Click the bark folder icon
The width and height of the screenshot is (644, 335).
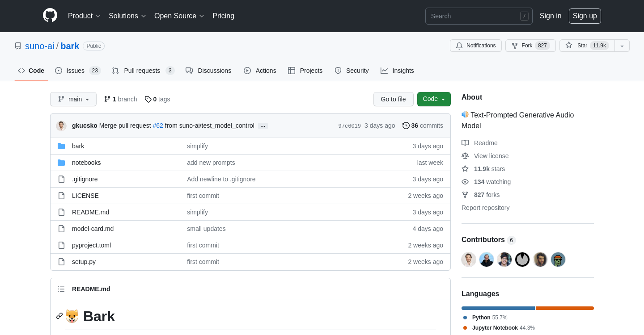pos(61,146)
